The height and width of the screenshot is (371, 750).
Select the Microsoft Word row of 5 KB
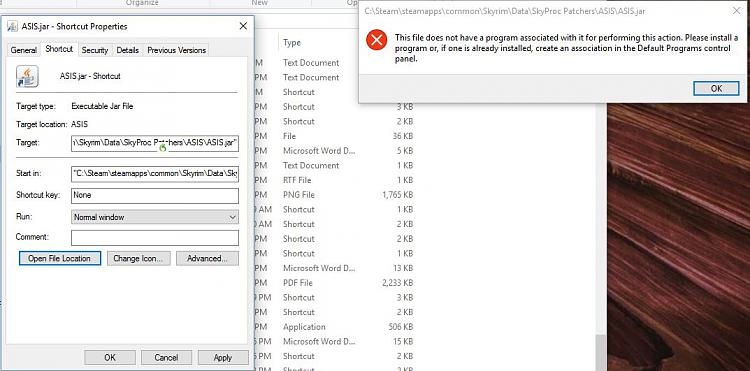[x=335, y=151]
